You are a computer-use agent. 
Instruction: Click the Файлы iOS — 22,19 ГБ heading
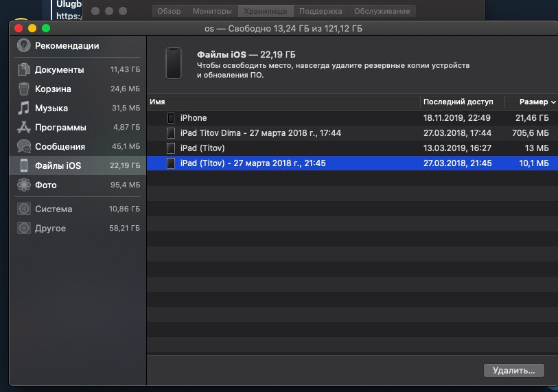click(x=246, y=54)
